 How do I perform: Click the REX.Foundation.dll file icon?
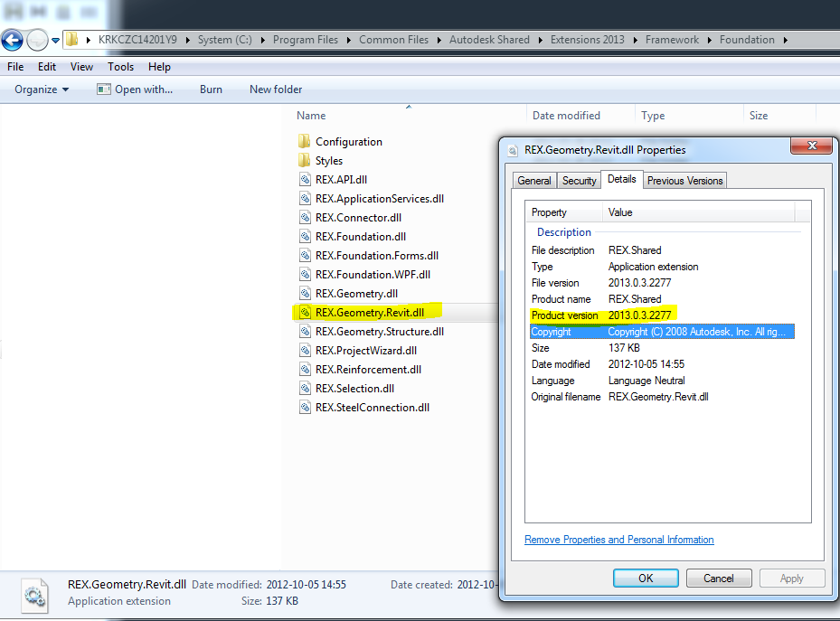[x=305, y=237]
